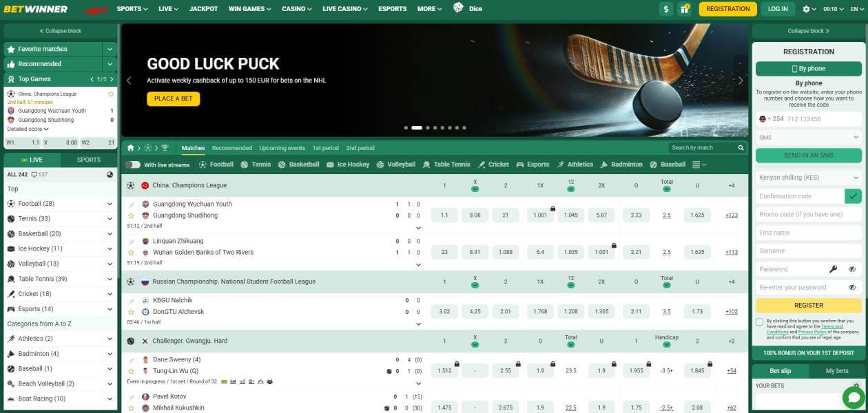The image size is (868, 413).
Task: Go to home via breadcrumb house icon
Action: pos(131,148)
